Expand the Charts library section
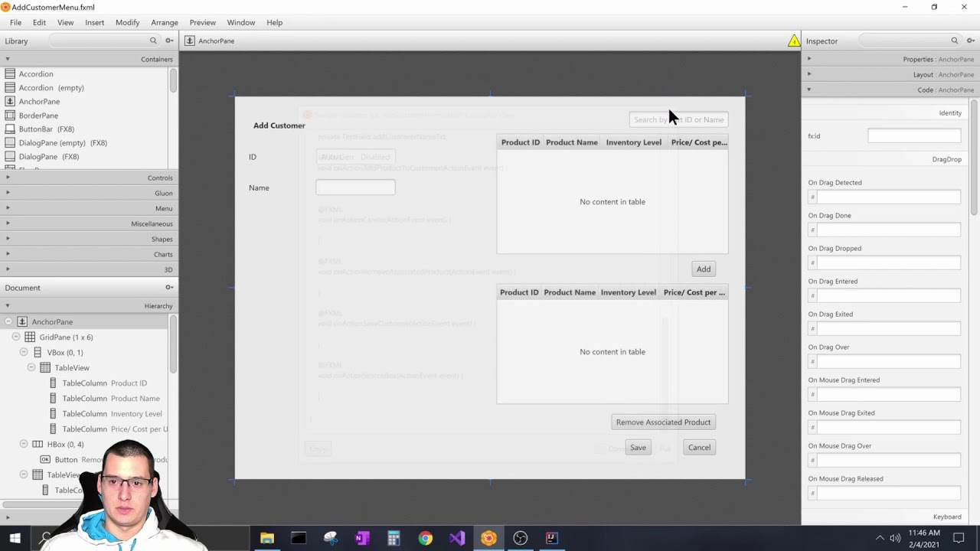Image resolution: width=980 pixels, height=551 pixels. [x=89, y=254]
